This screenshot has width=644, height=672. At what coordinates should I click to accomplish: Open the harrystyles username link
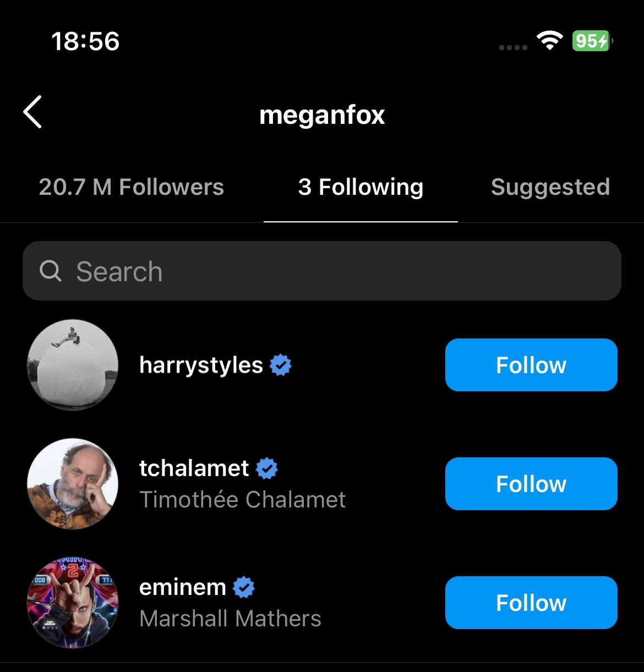coord(201,365)
